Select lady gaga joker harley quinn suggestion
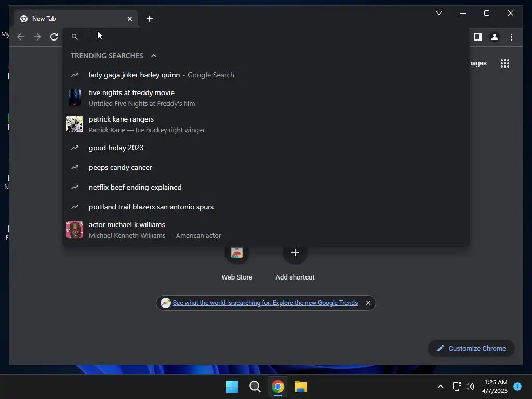532x399 pixels. coord(266,75)
